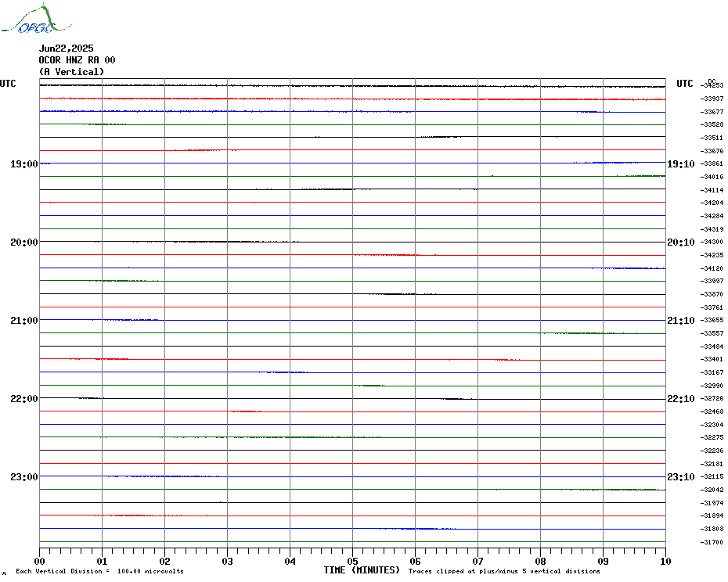
Task: Click the DC value -32304
Action: [x=712, y=425]
